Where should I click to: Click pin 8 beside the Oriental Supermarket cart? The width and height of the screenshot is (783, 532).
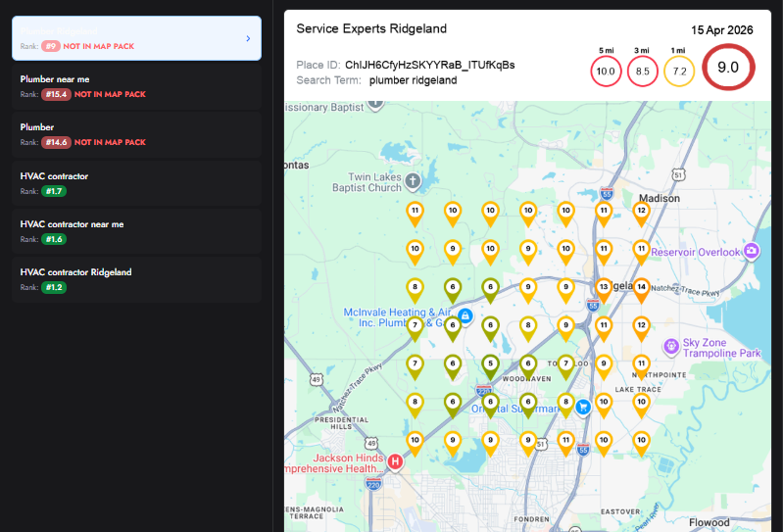coord(565,406)
